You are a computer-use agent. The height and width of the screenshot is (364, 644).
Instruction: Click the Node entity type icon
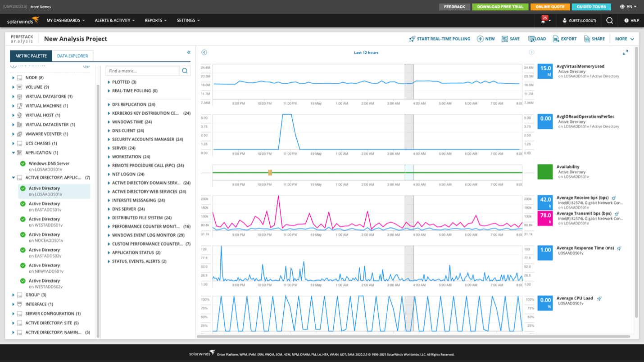tap(19, 78)
